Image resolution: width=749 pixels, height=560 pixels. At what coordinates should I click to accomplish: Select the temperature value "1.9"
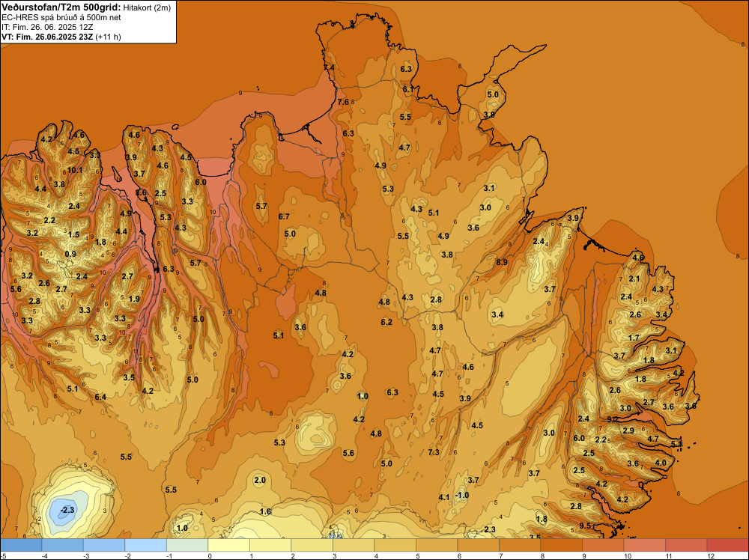click(134, 299)
